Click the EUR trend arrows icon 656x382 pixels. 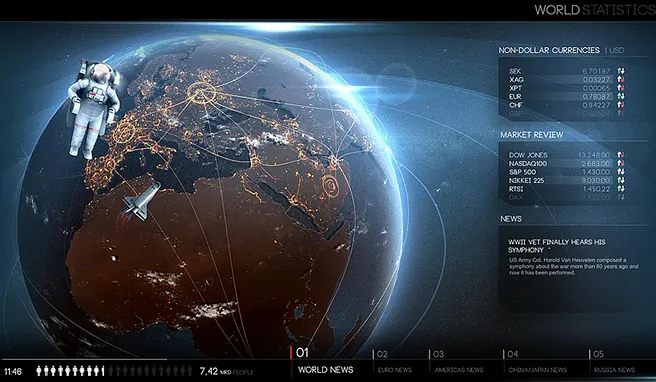pyautogui.click(x=620, y=96)
